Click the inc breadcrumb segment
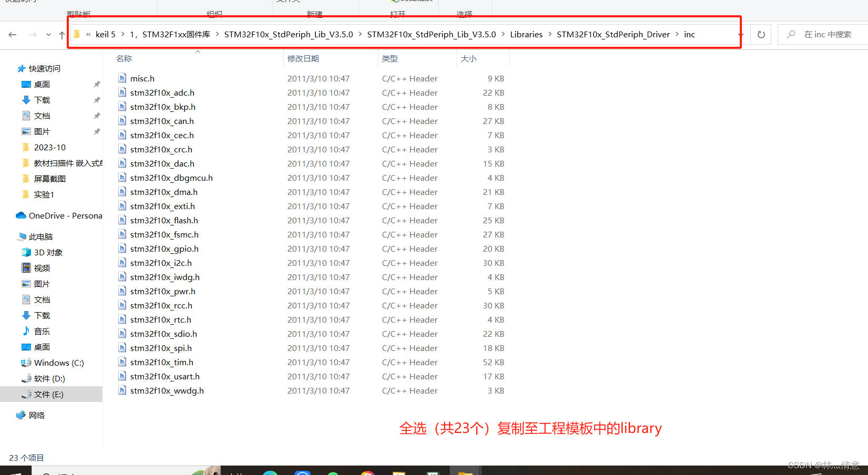This screenshot has width=868, height=475. click(x=689, y=35)
